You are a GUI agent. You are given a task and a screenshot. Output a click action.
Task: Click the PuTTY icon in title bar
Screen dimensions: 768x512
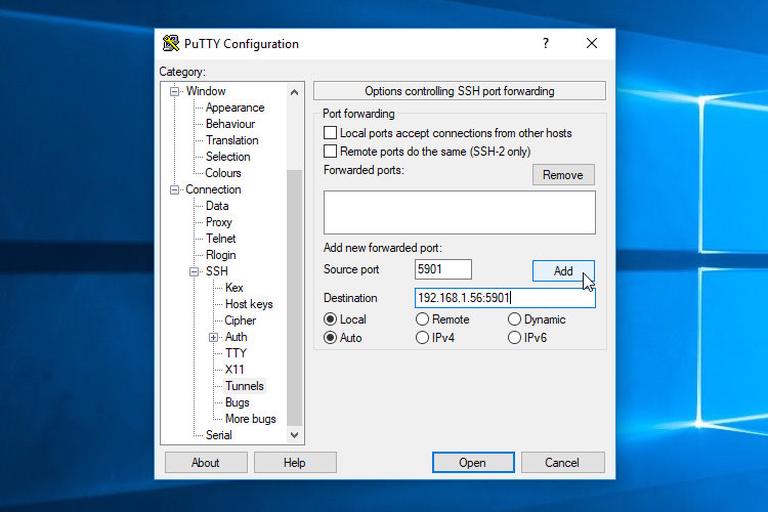[172, 44]
